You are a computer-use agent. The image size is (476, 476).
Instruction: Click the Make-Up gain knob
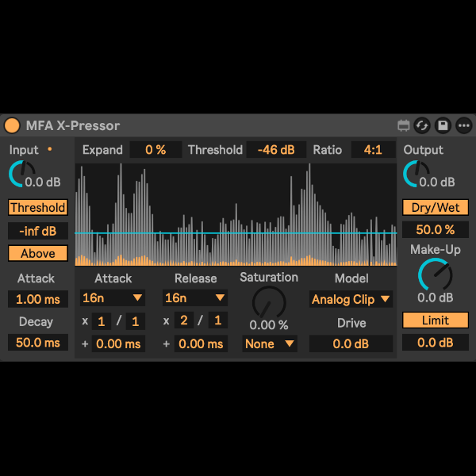(435, 274)
